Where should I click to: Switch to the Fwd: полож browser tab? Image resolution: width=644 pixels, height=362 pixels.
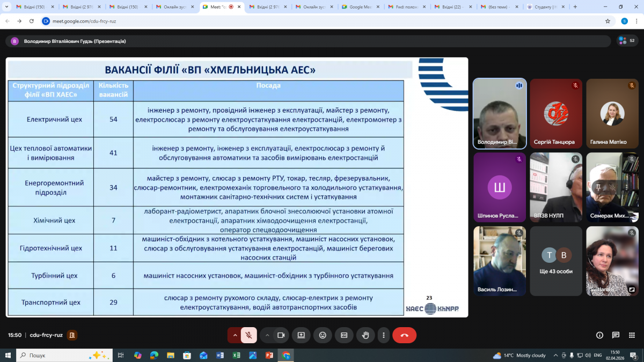point(408,7)
